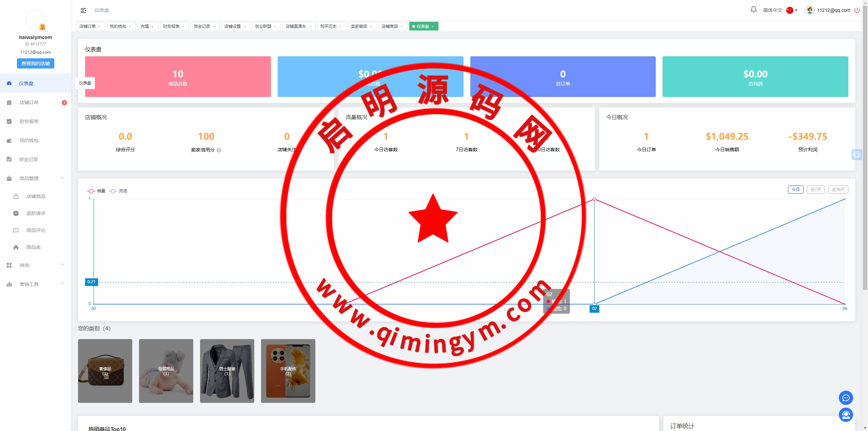Open the customer service headset icon

coord(846,415)
